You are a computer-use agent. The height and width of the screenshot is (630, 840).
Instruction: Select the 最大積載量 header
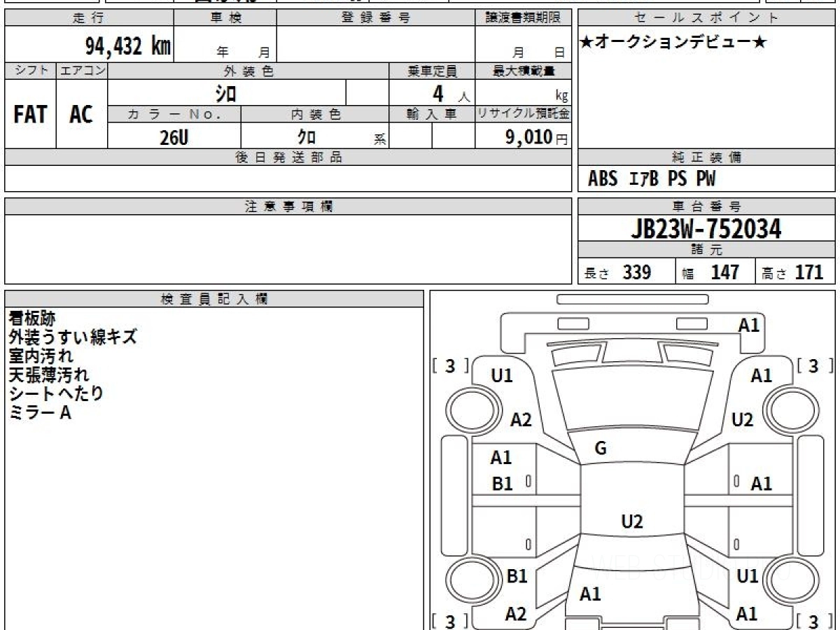523,71
